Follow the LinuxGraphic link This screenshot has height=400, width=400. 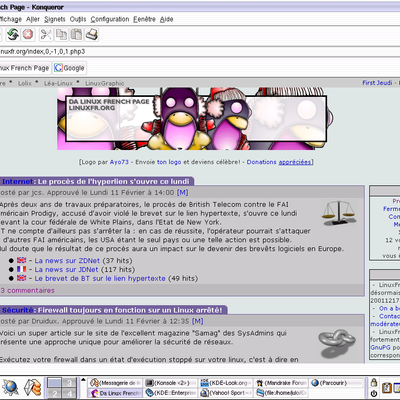click(104, 83)
